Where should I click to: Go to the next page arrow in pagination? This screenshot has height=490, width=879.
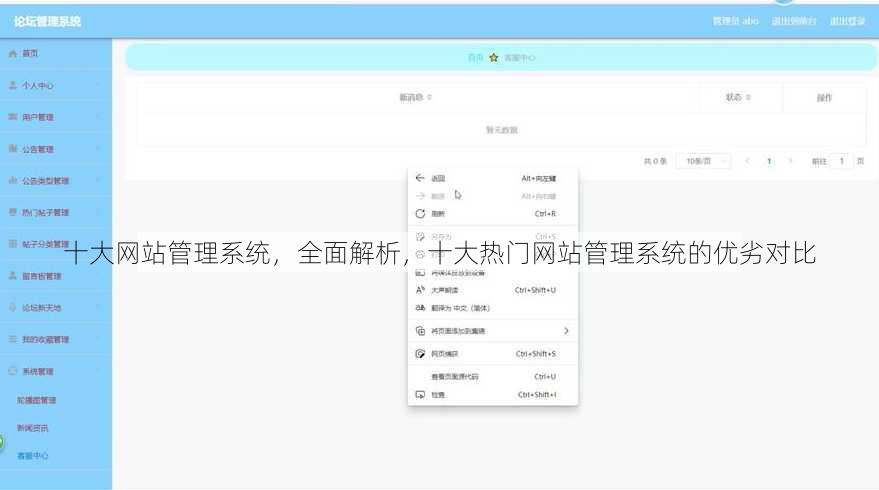(790, 161)
